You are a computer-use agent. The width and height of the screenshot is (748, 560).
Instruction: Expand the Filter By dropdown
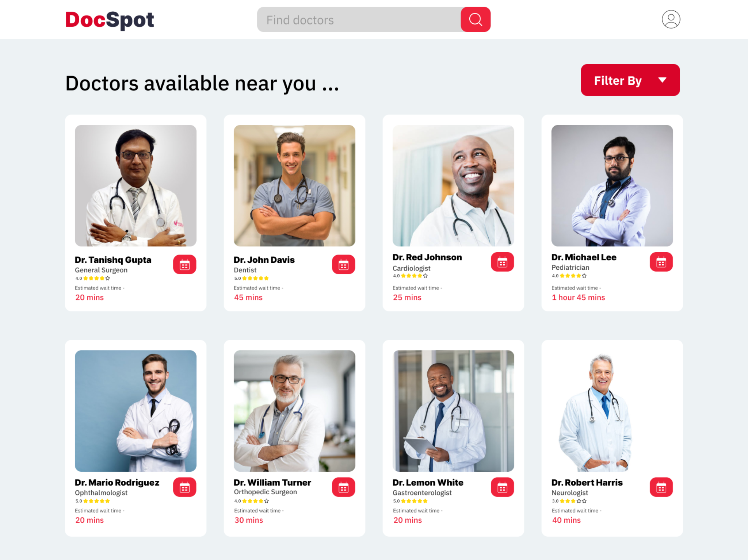(x=630, y=80)
